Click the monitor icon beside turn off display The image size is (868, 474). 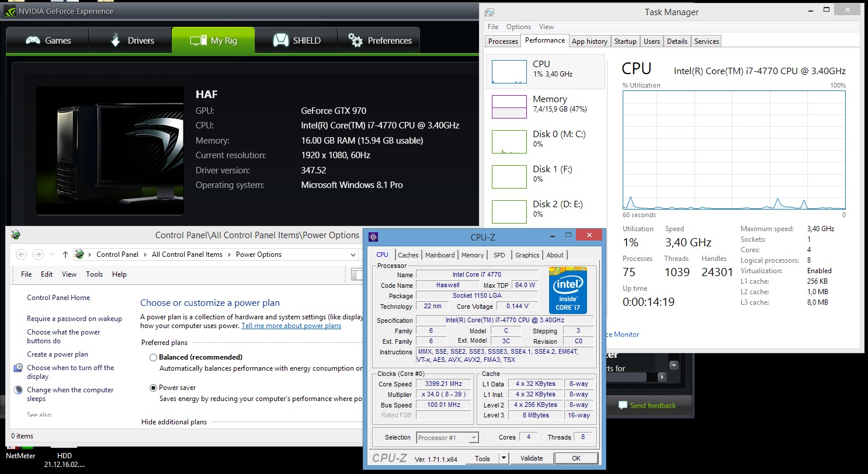click(x=18, y=368)
